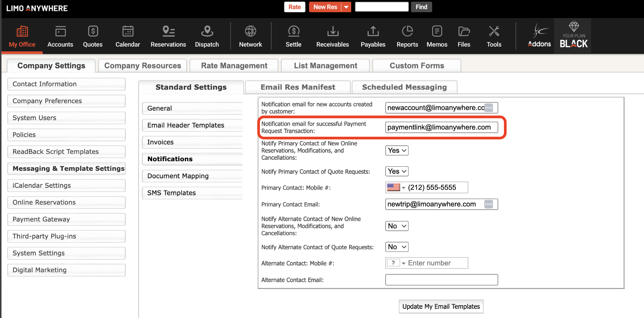Open the Reports module
644x318 pixels.
pyautogui.click(x=407, y=36)
